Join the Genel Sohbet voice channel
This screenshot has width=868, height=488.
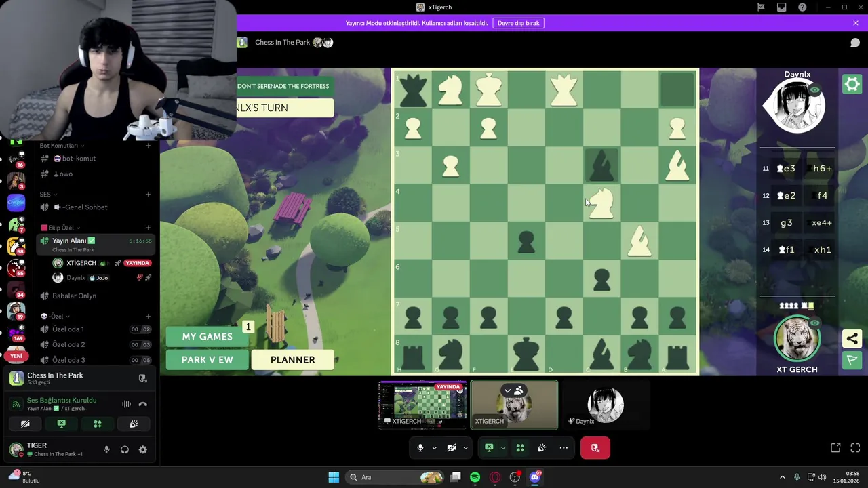(95, 207)
